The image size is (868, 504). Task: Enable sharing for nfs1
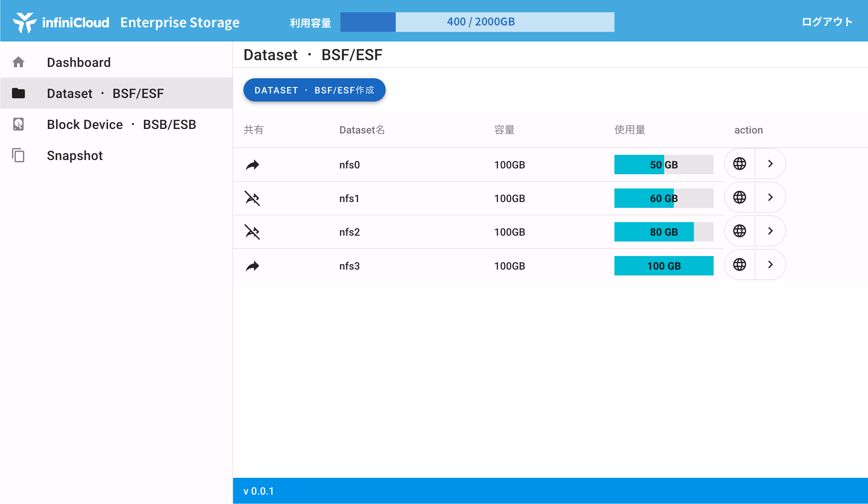252,198
